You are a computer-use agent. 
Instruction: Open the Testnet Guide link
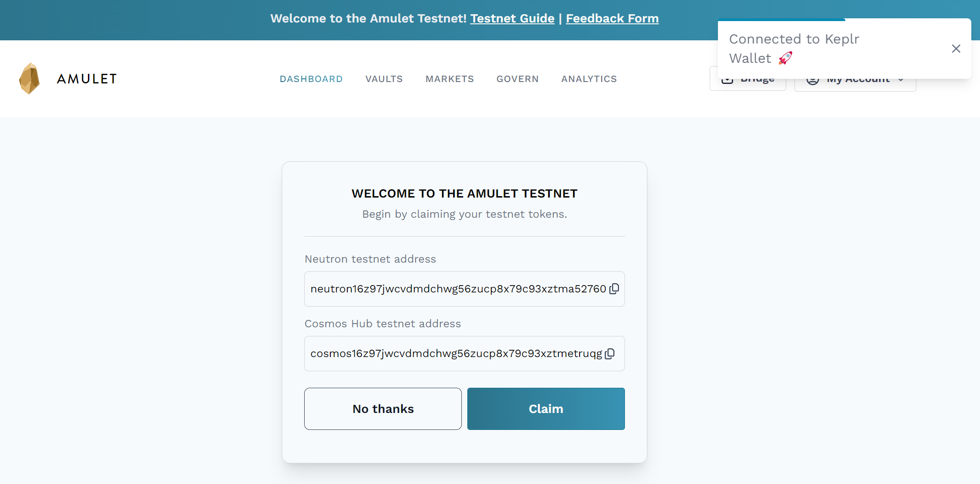point(512,18)
